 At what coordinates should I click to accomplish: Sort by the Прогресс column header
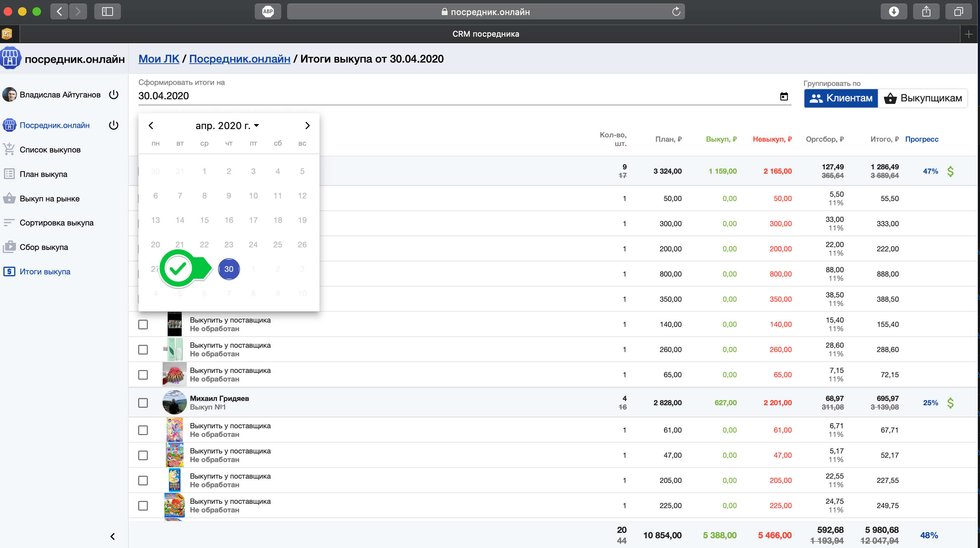point(921,139)
